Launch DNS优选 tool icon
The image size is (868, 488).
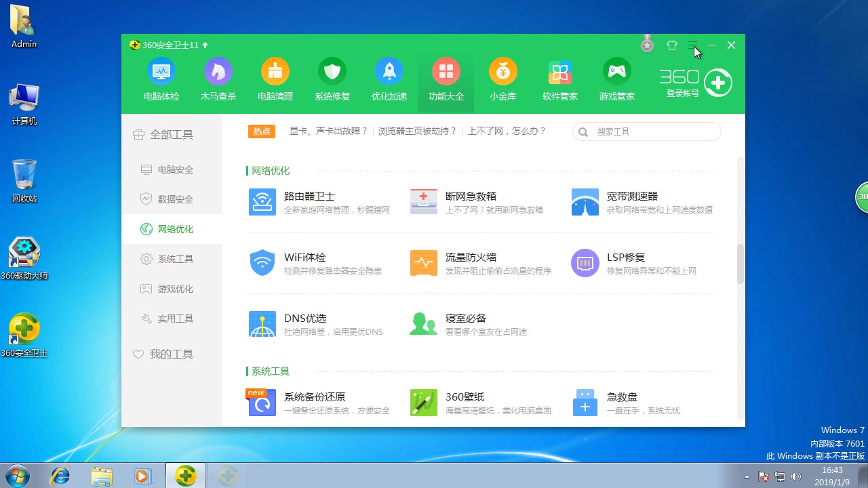click(x=262, y=324)
